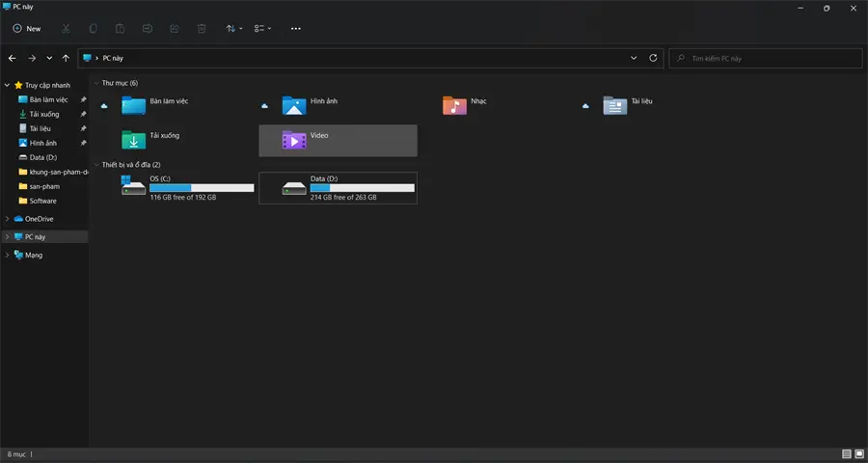This screenshot has height=463, width=868.
Task: Open the Sort options dropdown
Action: point(234,28)
